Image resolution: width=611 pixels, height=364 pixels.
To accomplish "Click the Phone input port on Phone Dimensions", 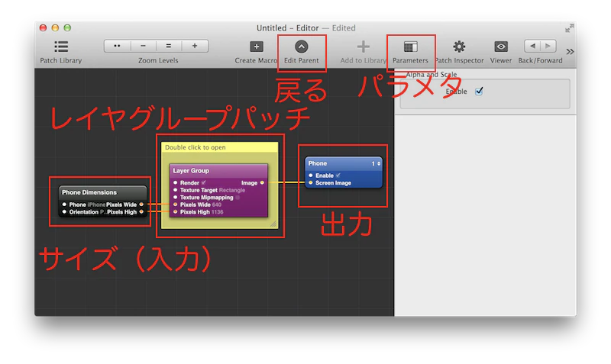I will pos(64,205).
